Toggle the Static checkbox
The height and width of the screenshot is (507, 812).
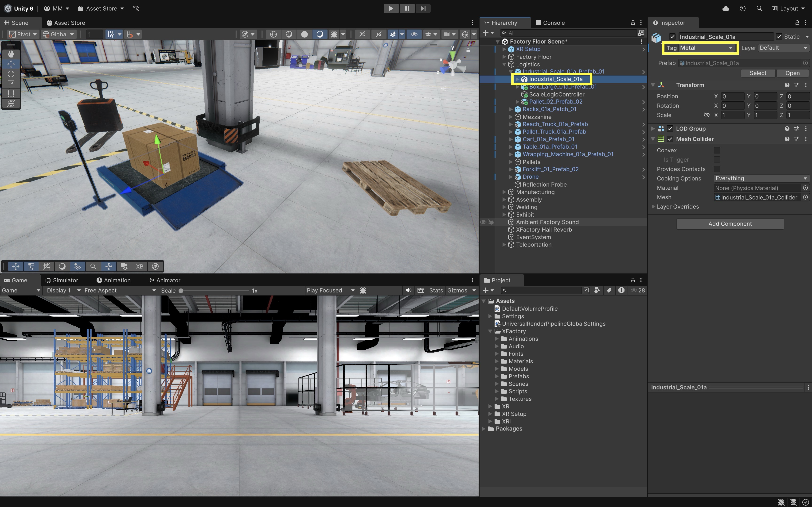click(x=779, y=37)
